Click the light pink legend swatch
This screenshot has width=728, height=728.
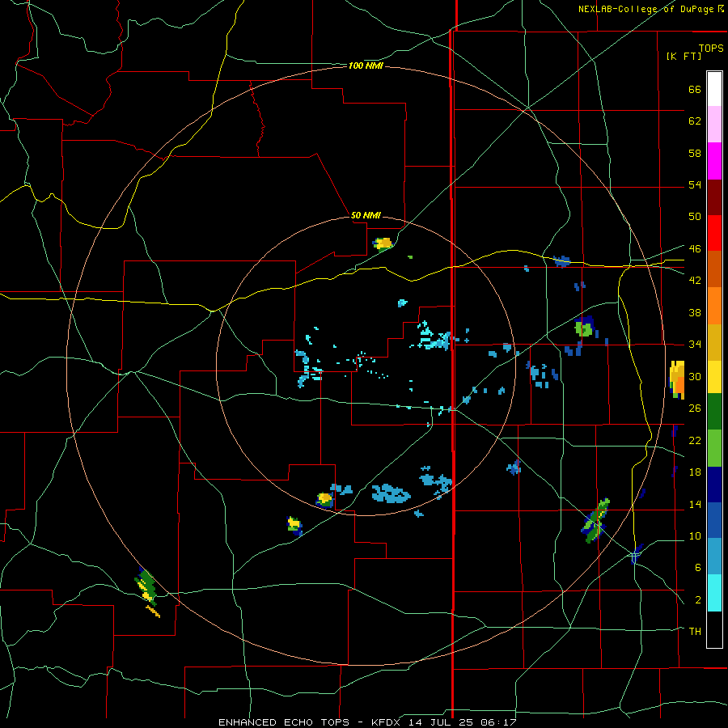click(x=714, y=124)
